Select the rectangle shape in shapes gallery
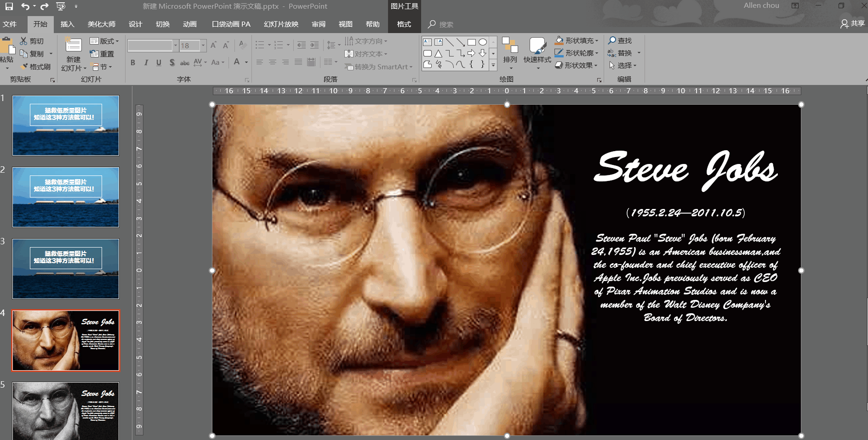This screenshot has width=868, height=440. pos(472,42)
